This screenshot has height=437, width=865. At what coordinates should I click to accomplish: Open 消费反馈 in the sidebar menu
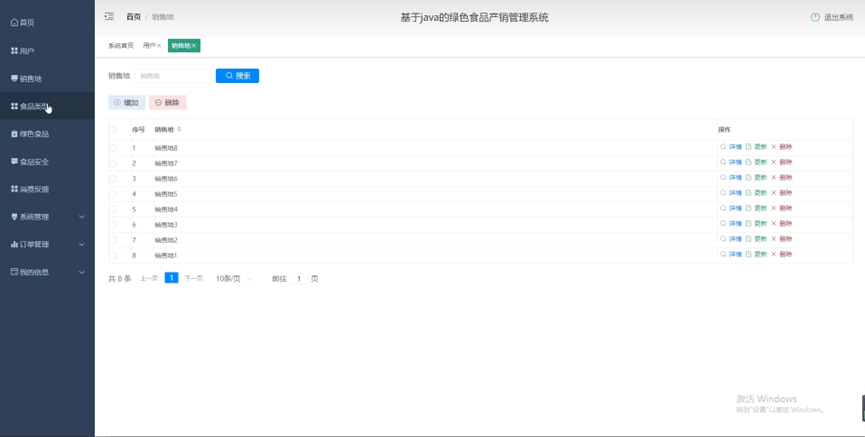click(47, 189)
